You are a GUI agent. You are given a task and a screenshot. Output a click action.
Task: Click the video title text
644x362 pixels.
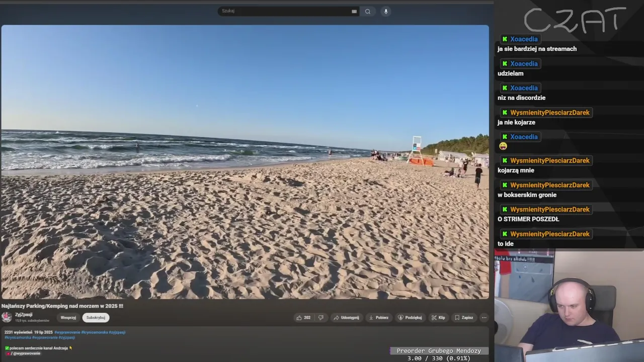(62, 306)
